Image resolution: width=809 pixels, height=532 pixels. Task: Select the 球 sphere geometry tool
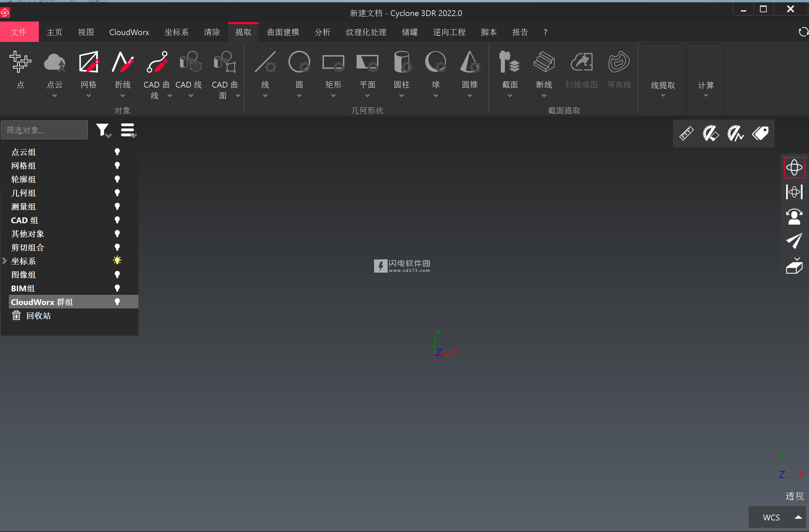(x=436, y=62)
